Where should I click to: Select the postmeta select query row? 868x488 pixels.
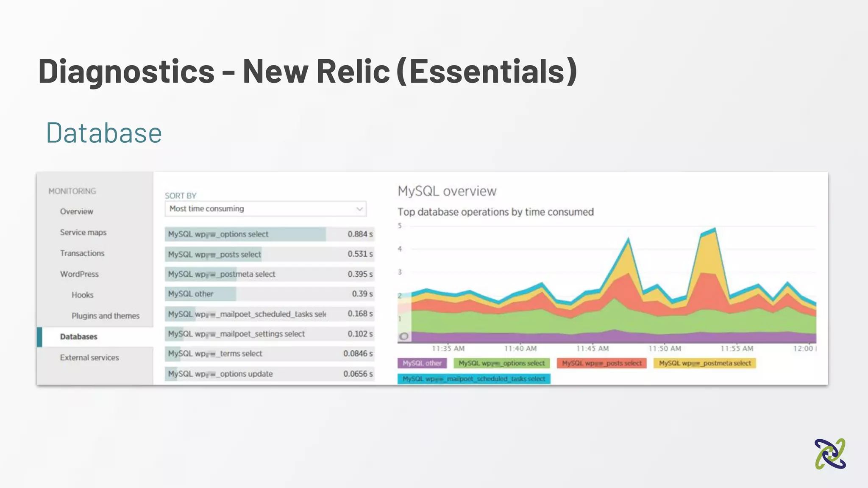click(270, 274)
